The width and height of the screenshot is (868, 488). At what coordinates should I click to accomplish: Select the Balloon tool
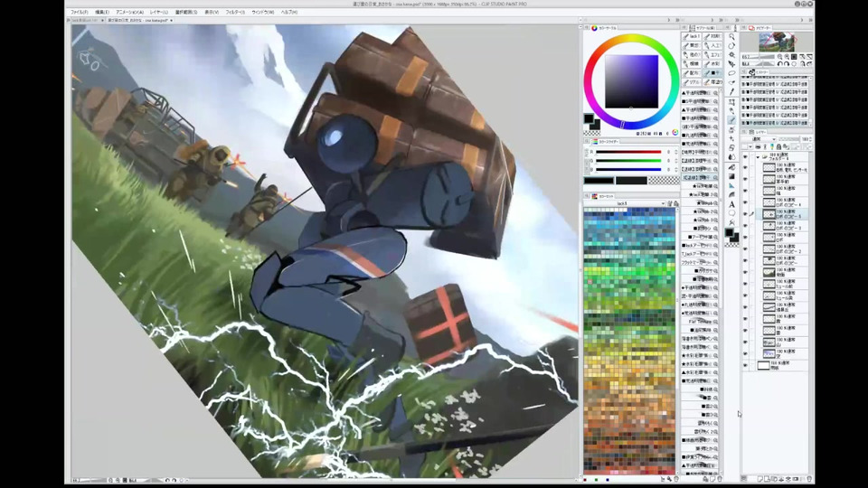pyautogui.click(x=731, y=212)
